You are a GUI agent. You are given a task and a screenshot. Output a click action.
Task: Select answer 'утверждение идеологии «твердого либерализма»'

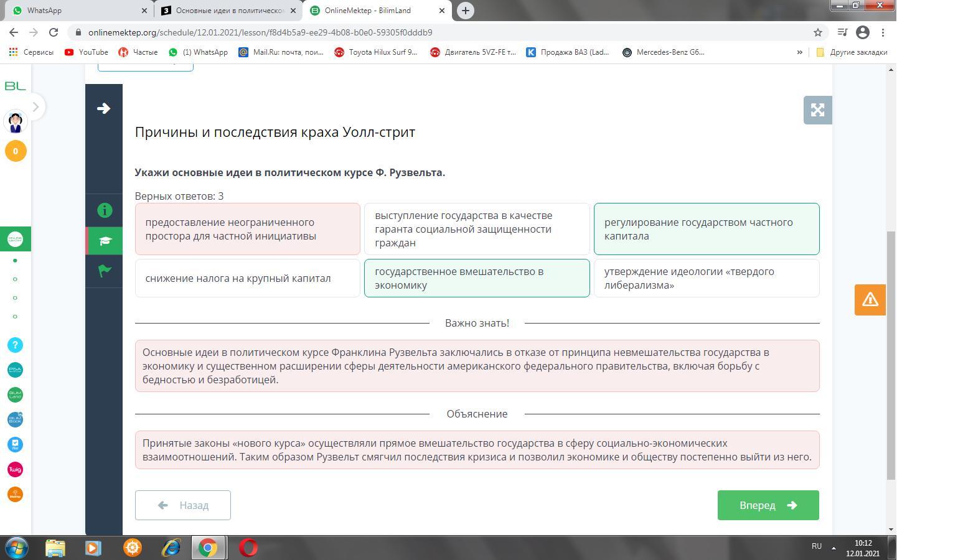tap(707, 278)
